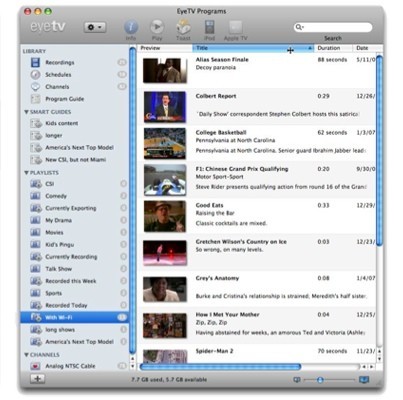
Task: Open the gear action menu
Action: click(95, 27)
